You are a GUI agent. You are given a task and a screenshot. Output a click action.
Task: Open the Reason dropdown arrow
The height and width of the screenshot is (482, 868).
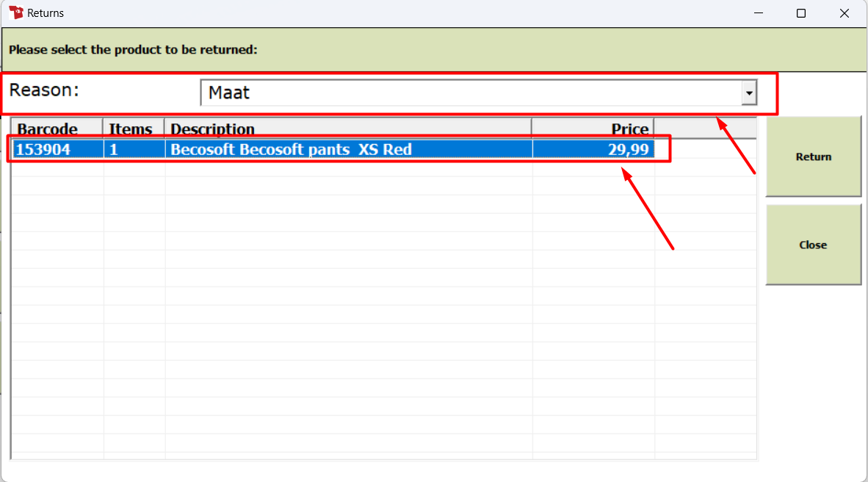point(749,93)
